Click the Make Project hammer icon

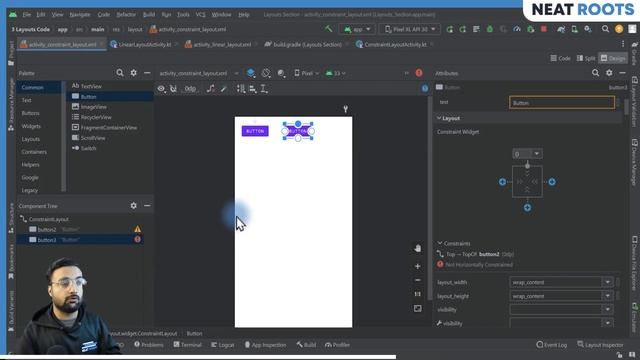pos(329,29)
